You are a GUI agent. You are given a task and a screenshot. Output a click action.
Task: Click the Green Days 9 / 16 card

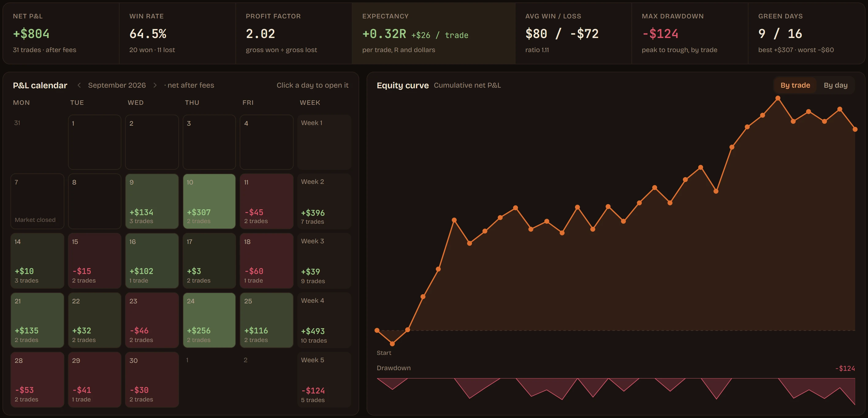(x=807, y=33)
